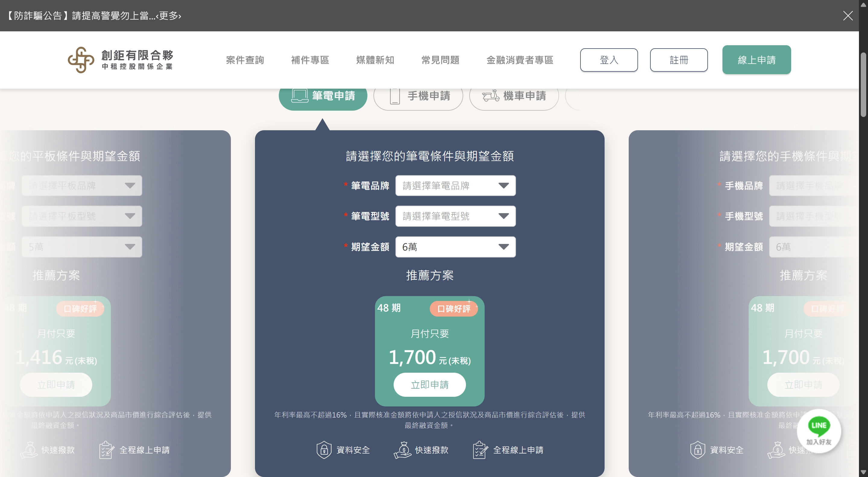Click the page vertical scrollbar thumb
This screenshot has height=477, width=868.
tap(863, 84)
